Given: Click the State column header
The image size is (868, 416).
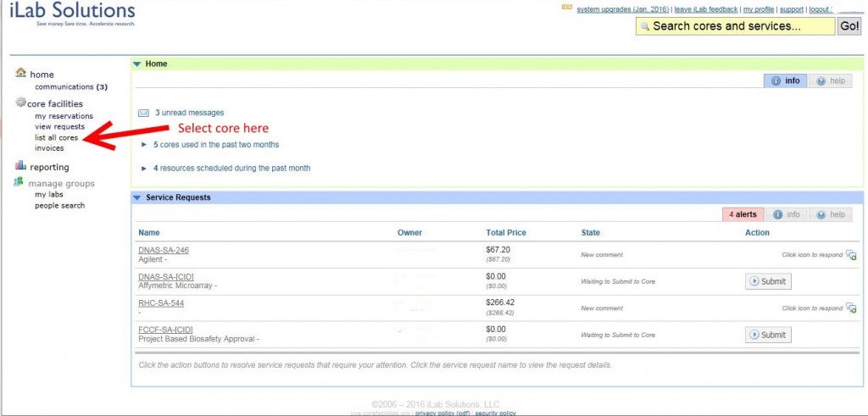Looking at the screenshot, I should (590, 233).
